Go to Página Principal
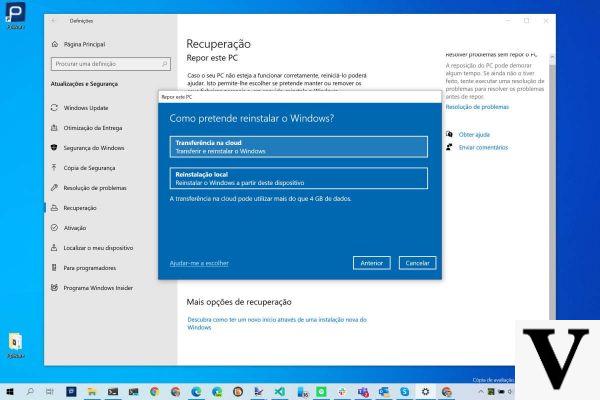The image size is (600, 400). pos(84,44)
